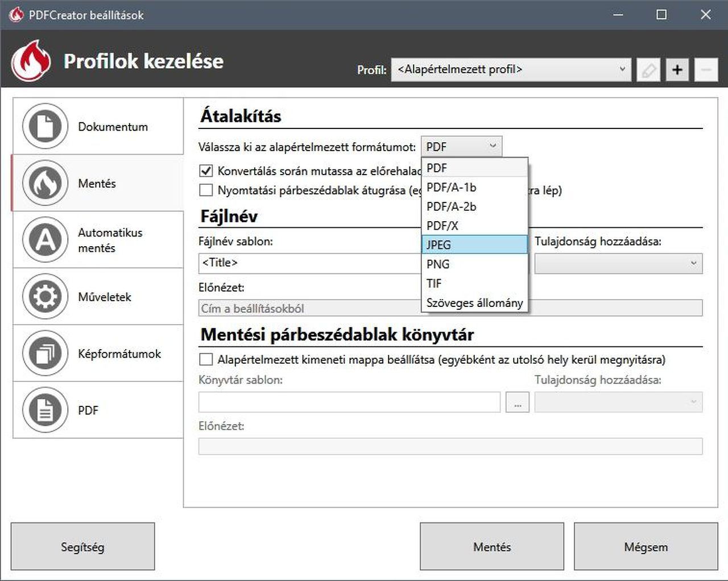Choose PDF/A-2b format option
Viewport: 728px width, 581px height.
(x=475, y=206)
